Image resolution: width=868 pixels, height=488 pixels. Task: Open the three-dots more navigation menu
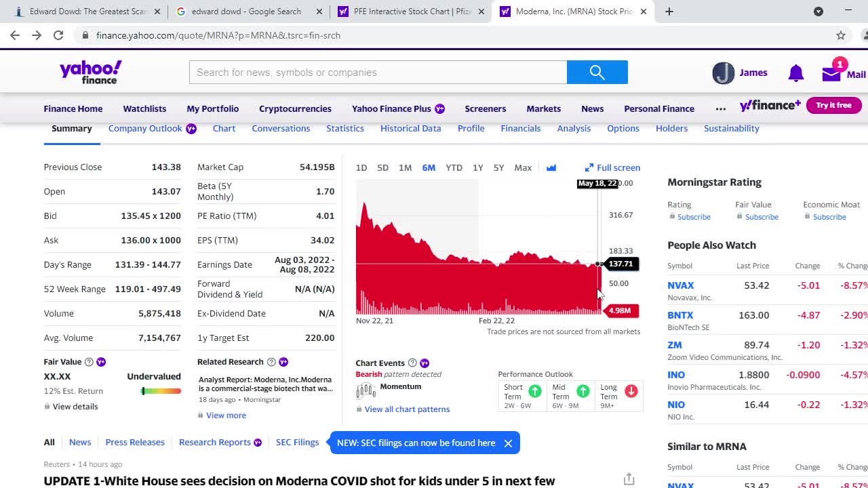[x=721, y=108]
